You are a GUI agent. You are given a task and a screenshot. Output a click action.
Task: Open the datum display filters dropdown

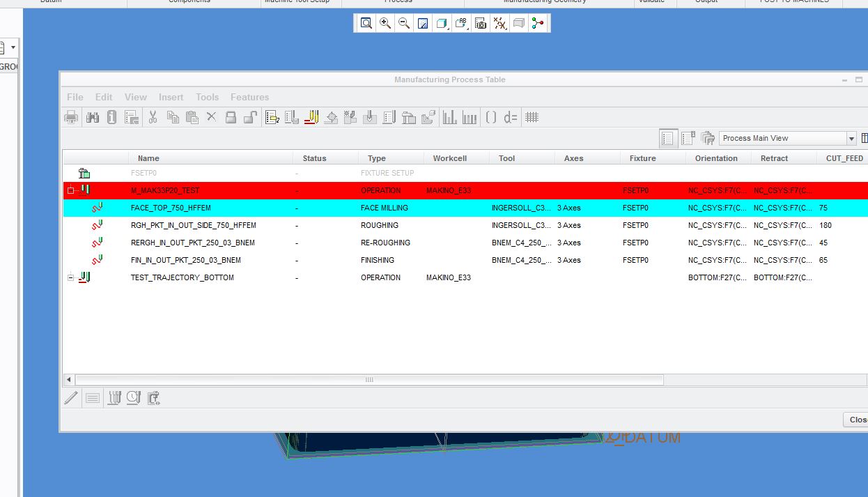pyautogui.click(x=499, y=24)
